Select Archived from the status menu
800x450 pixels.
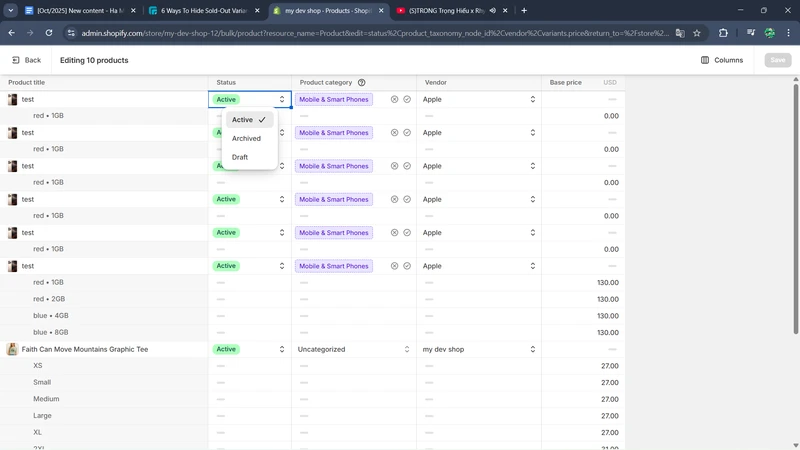[x=246, y=139]
